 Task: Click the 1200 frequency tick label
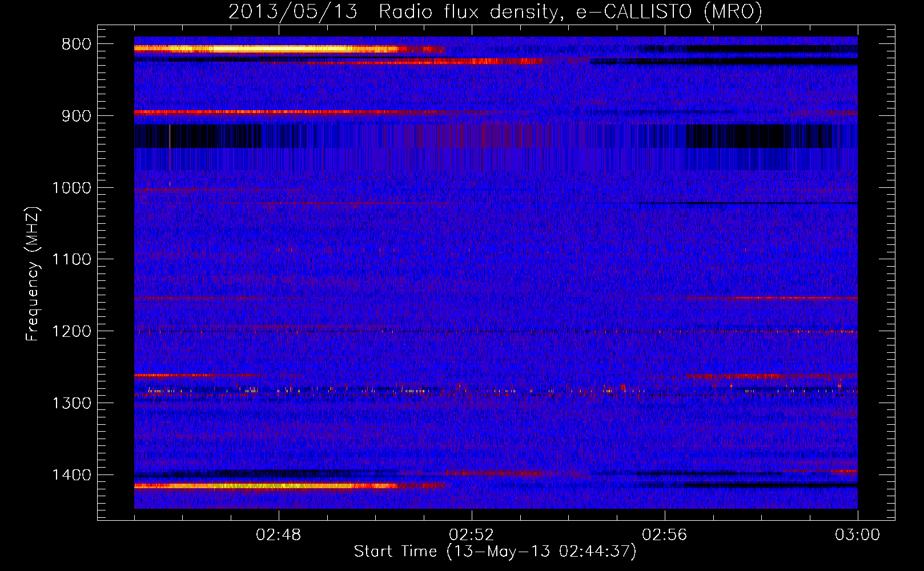[x=71, y=332]
